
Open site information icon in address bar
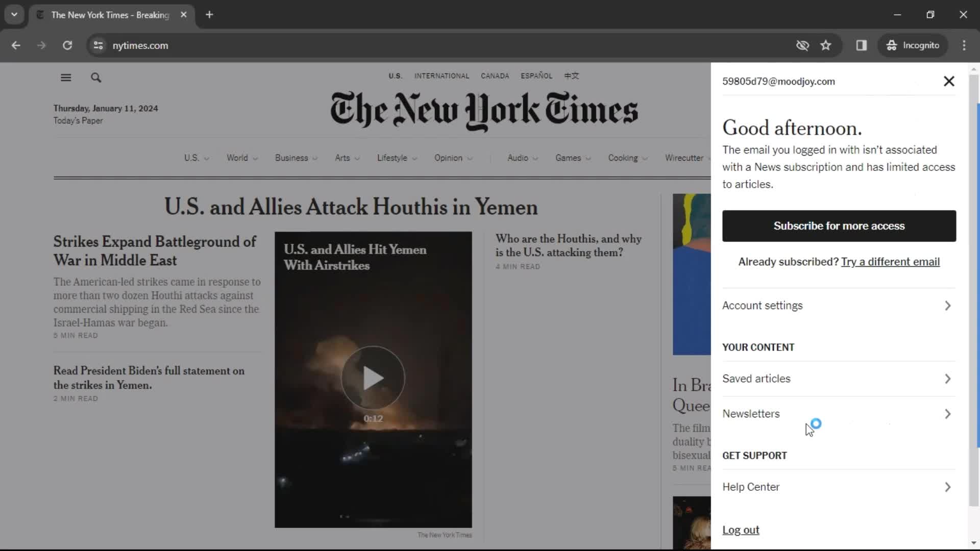(98, 45)
